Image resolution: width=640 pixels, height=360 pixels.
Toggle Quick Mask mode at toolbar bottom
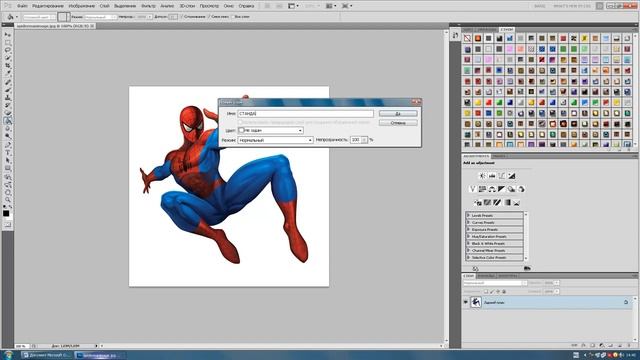point(8,224)
